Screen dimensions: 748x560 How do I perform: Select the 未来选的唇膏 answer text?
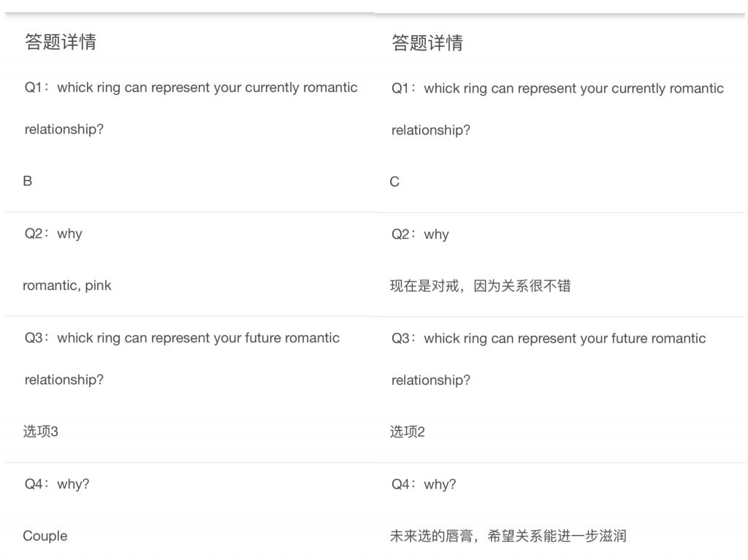(x=508, y=536)
